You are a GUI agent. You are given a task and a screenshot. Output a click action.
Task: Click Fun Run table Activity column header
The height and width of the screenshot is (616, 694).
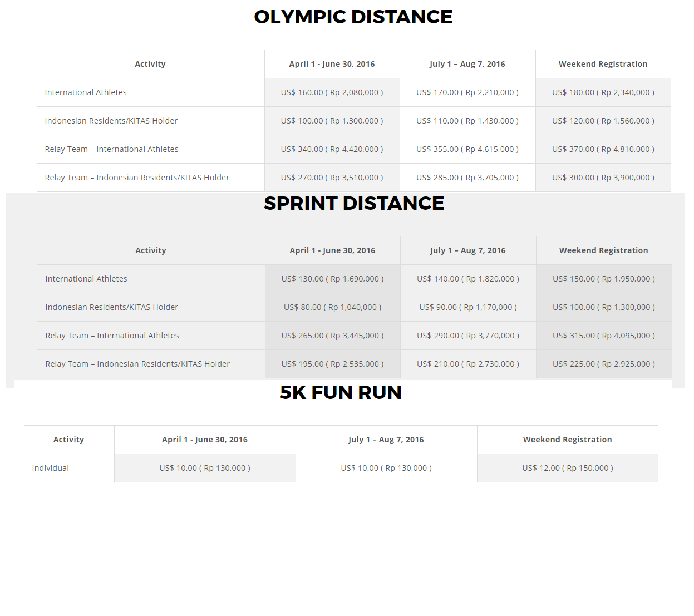[x=68, y=440]
